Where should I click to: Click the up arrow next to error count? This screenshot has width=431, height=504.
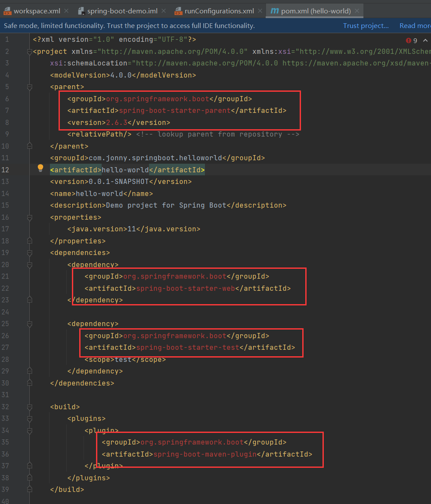(x=425, y=40)
